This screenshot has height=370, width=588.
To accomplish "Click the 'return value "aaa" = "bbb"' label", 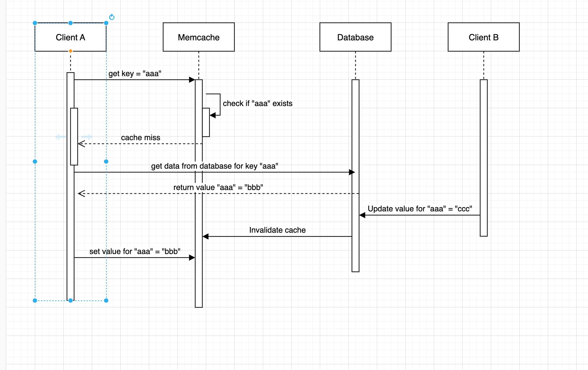I will pos(218,187).
